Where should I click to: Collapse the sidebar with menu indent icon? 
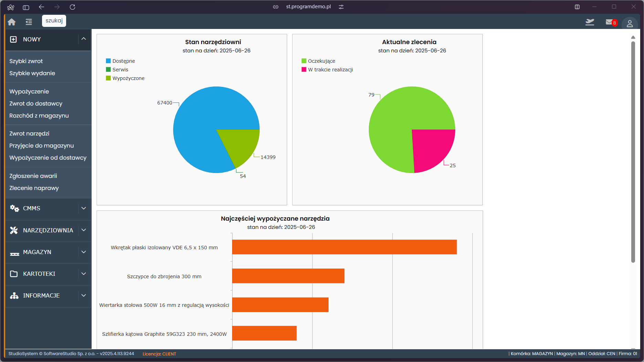coord(29,22)
